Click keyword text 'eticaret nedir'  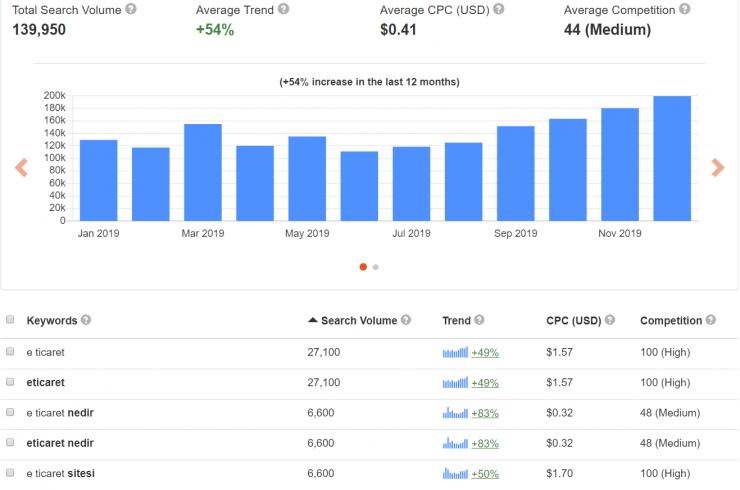point(60,443)
